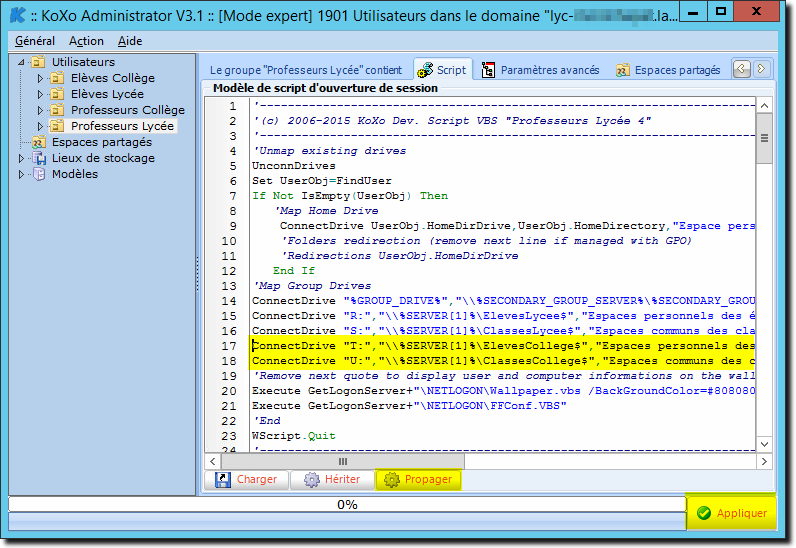Click the Professeurs Collège folder icon
Viewport: 796px width, 548px height.
(57, 110)
